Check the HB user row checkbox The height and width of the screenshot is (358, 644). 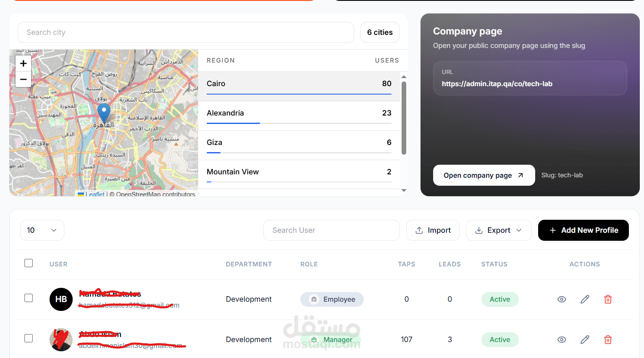coord(29,298)
